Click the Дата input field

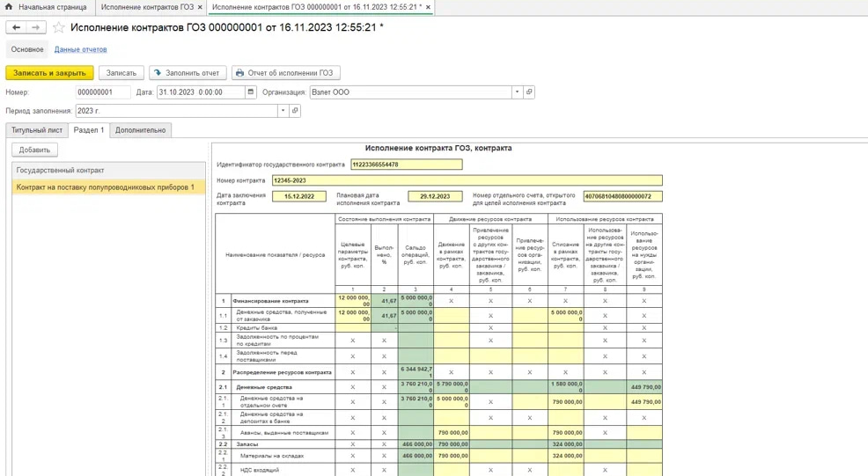201,92
